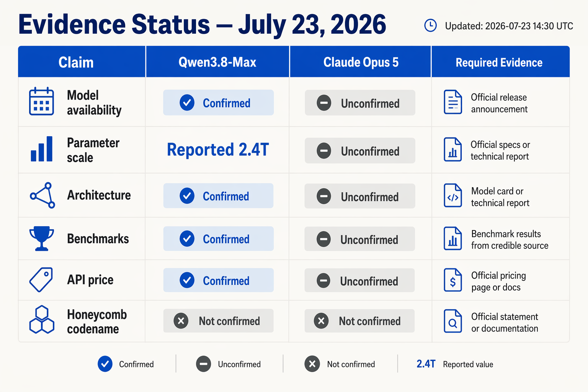Viewport: 588px width, 392px height.
Task: Click X icon in Claude Honeycomb codename badge
Action: click(321, 321)
